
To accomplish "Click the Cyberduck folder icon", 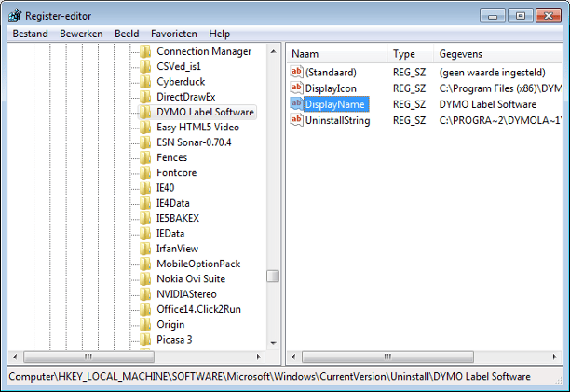I will [x=145, y=82].
